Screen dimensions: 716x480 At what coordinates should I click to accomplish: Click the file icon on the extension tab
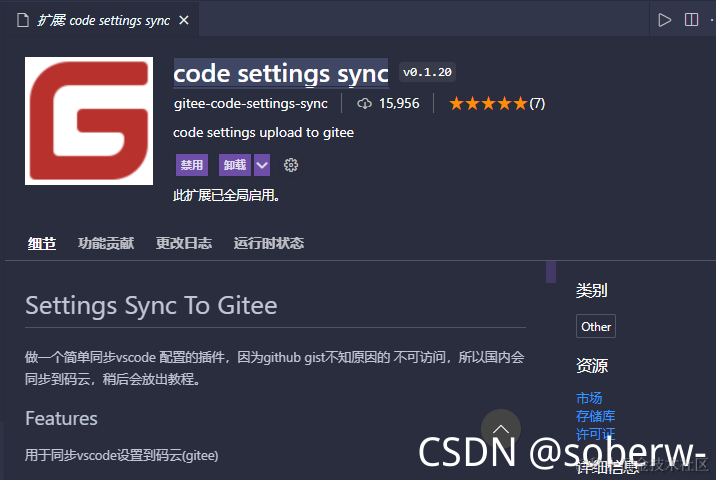click(x=23, y=20)
